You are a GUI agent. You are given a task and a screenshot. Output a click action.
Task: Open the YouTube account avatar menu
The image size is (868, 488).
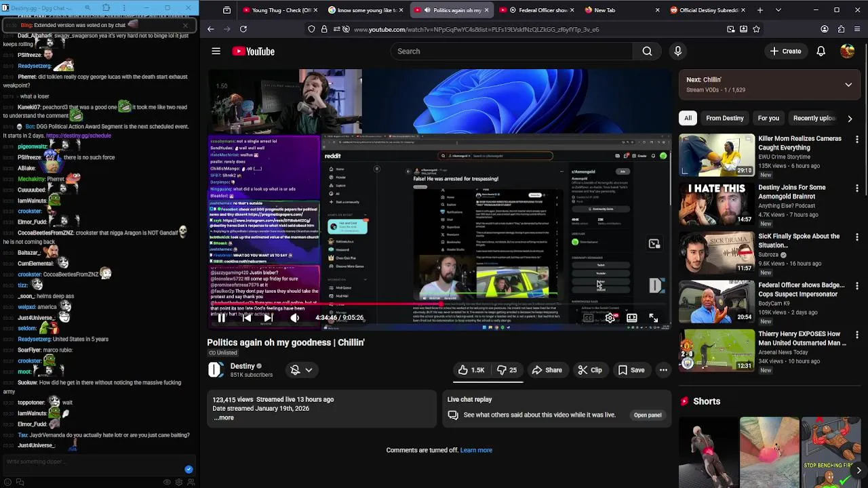click(847, 51)
